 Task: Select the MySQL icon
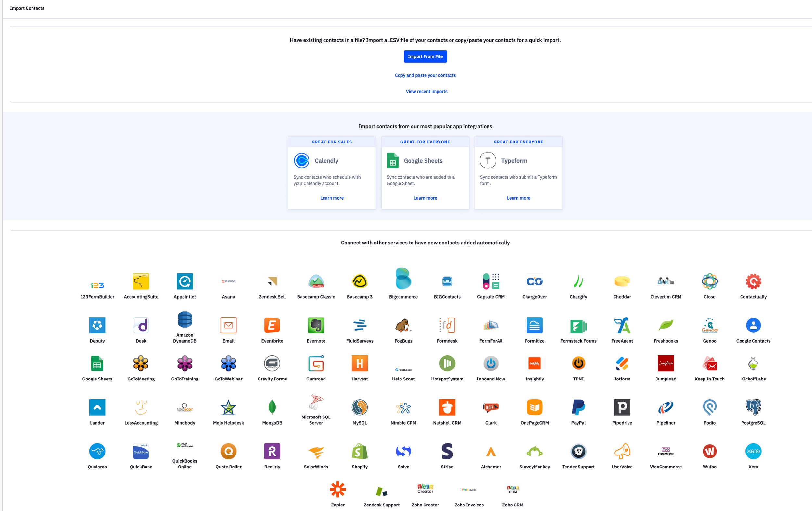pos(360,407)
